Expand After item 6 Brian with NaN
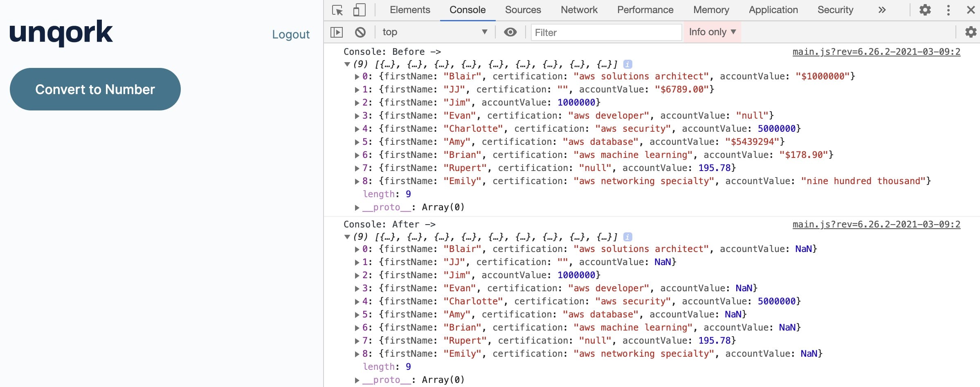Viewport: 980px width, 387px height. 357,328
